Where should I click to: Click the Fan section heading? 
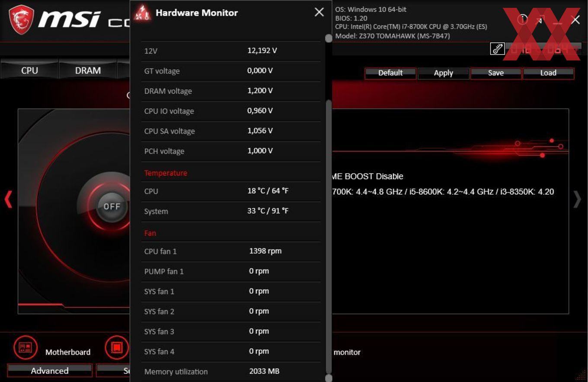point(150,233)
